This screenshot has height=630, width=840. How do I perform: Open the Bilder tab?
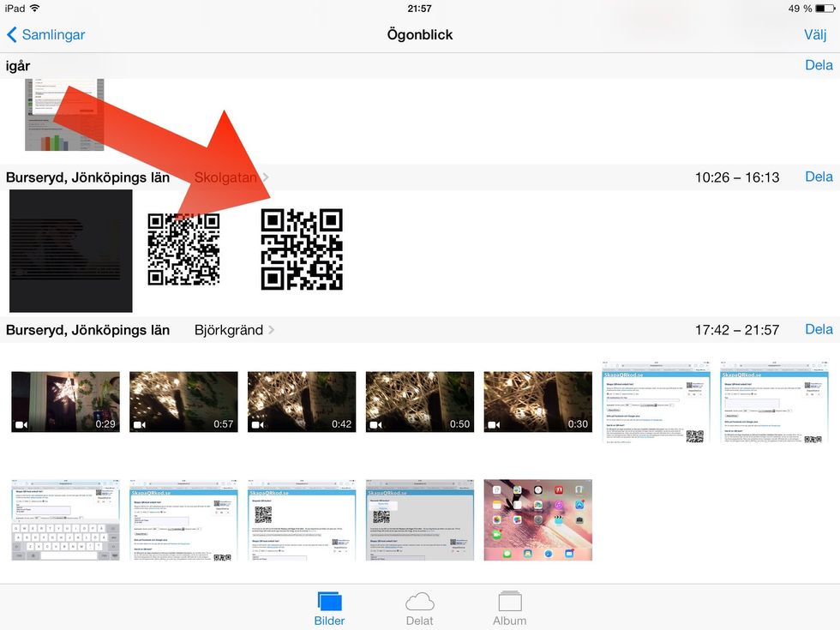pyautogui.click(x=329, y=609)
